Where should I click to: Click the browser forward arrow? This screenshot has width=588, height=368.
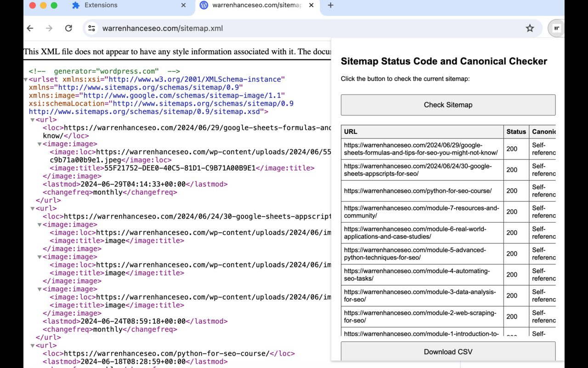click(x=49, y=28)
